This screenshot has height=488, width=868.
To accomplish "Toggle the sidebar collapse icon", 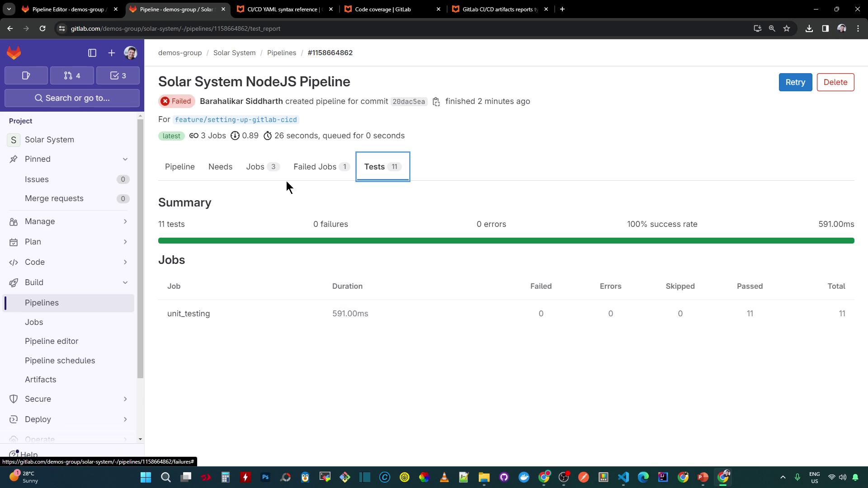I will coord(92,53).
